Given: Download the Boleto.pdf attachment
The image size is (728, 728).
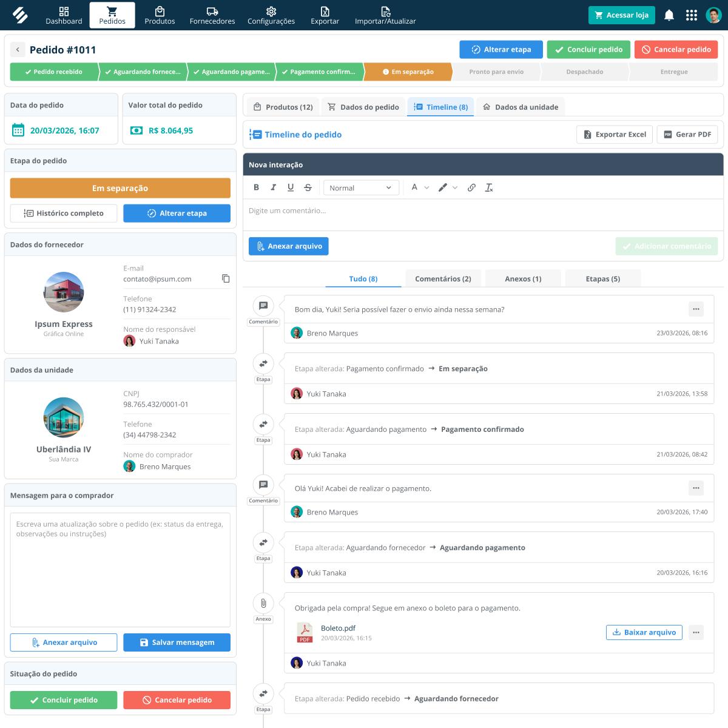Looking at the screenshot, I should click(644, 632).
